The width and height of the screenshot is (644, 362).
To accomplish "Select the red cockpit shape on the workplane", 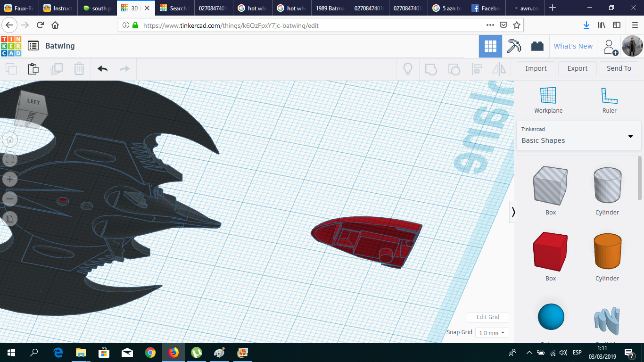I will pyautogui.click(x=366, y=242).
